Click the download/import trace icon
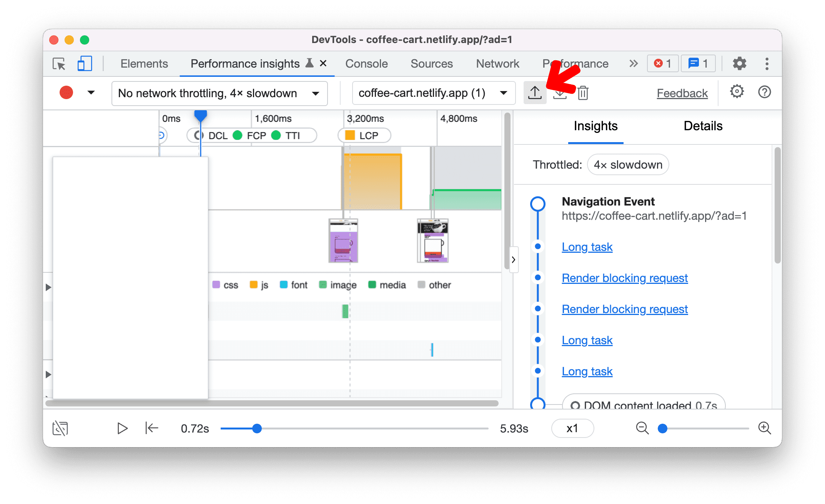Image resolution: width=825 pixels, height=504 pixels. pos(560,93)
